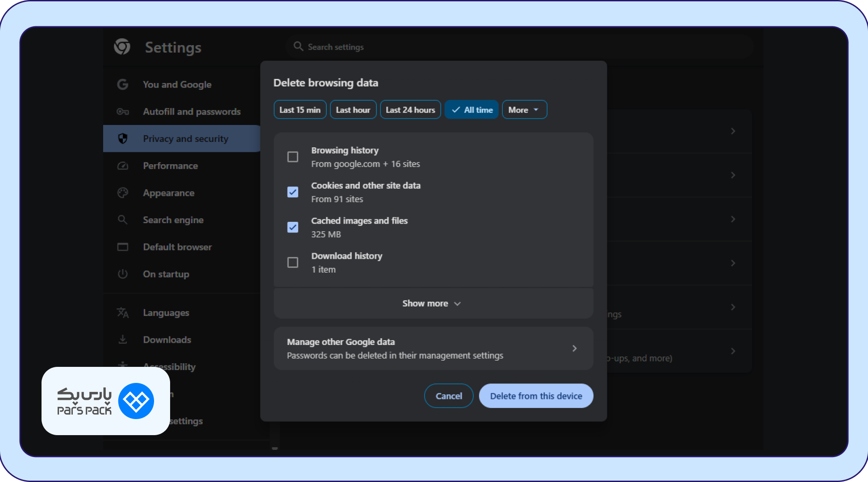
Task: Click the Chrome logo beside Settings
Action: pos(122,46)
